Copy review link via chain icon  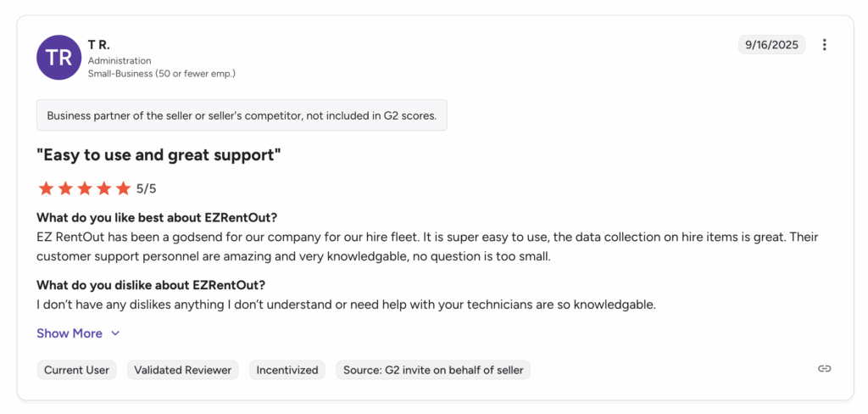[x=824, y=369]
